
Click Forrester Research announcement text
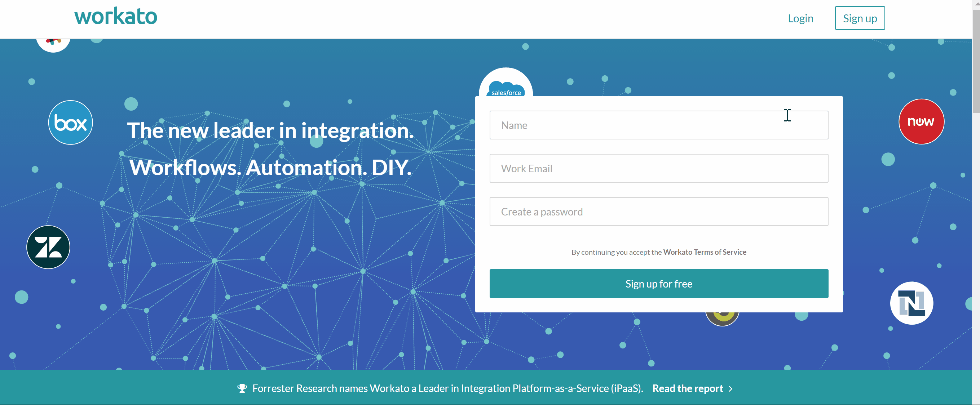[447, 388]
